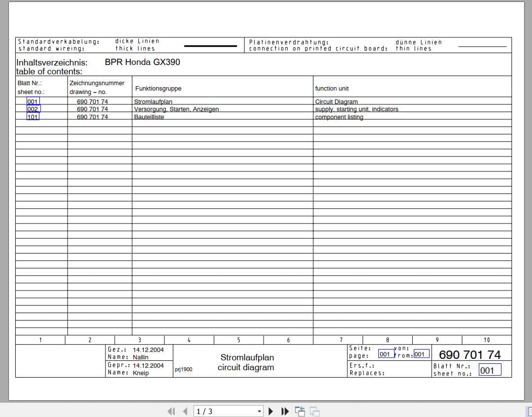Click the from 001 link in title block
Image resolution: width=532 pixels, height=417 pixels.
tap(421, 354)
